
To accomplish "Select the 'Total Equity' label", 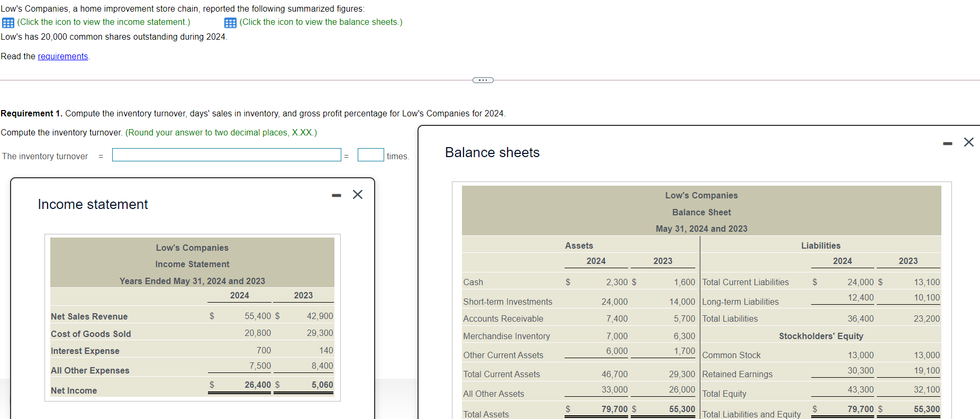I will 724,394.
